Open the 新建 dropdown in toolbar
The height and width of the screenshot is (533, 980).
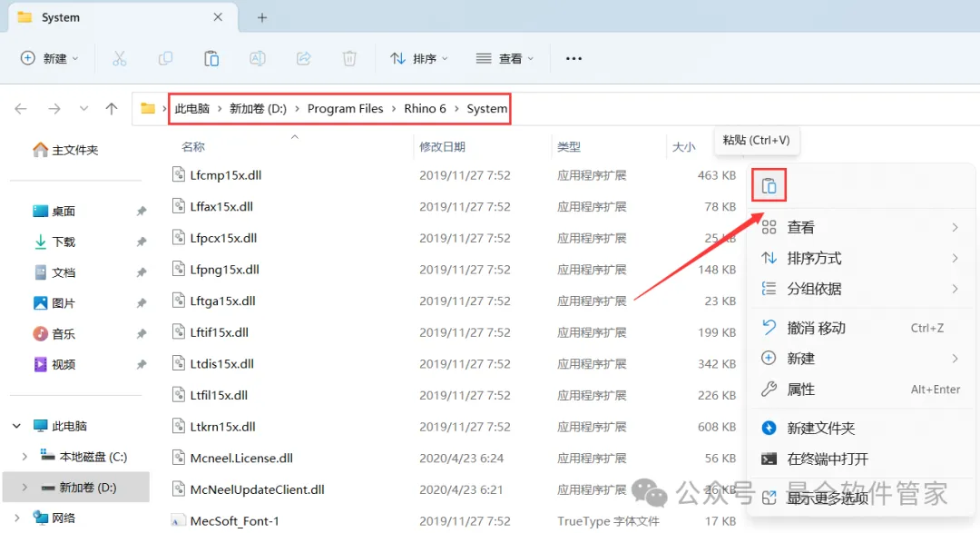tap(50, 59)
